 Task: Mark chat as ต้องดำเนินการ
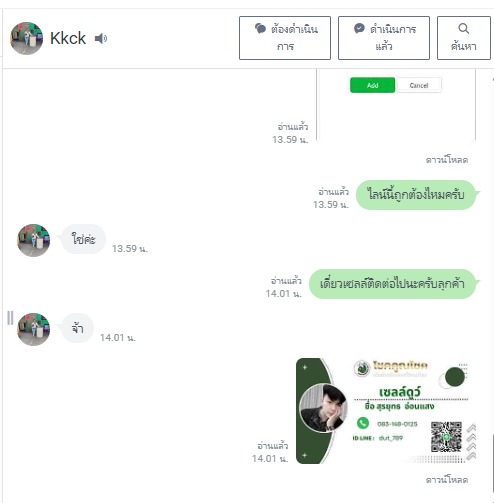[285, 38]
